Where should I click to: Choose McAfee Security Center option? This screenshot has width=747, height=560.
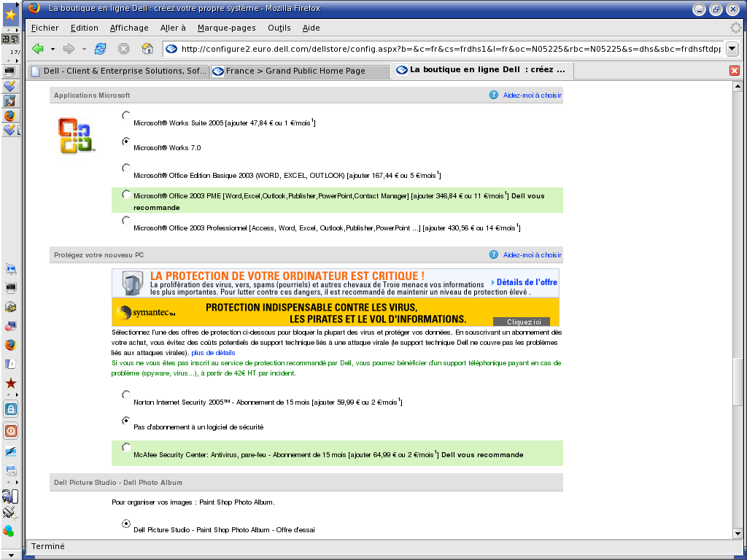[125, 447]
